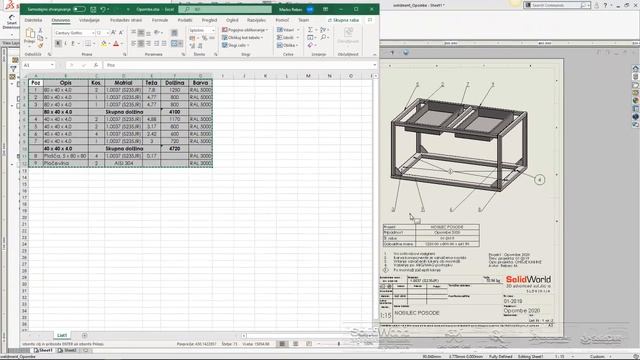Switch to the Postavitev strani tab

click(126, 20)
